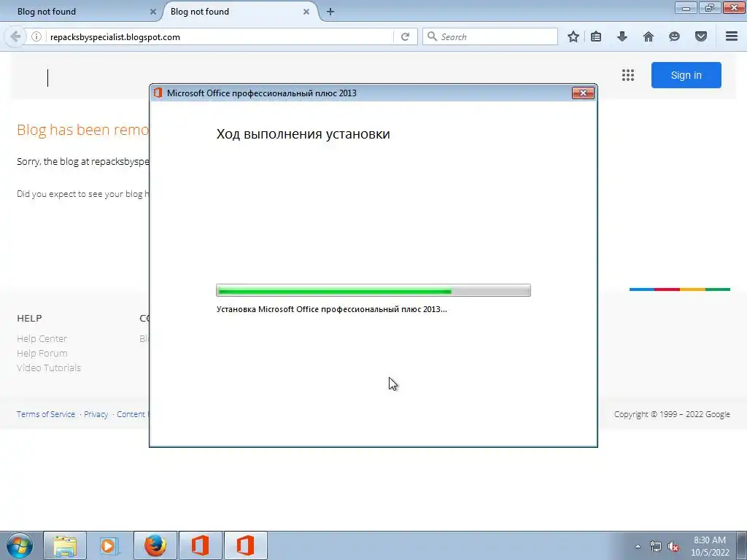Open Firefox downloads arrow icon
Screen dimensions: 747x560
(622, 36)
